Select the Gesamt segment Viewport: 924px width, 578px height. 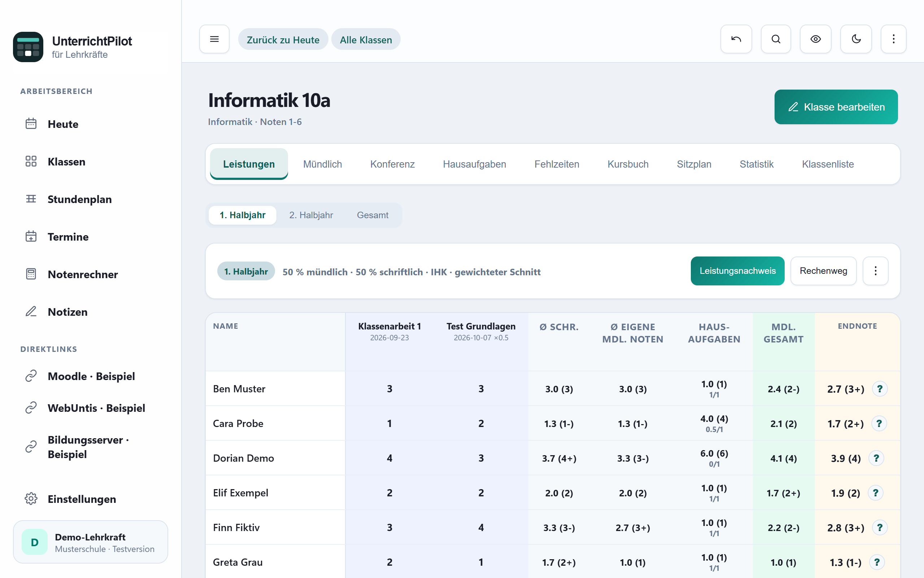pos(372,215)
